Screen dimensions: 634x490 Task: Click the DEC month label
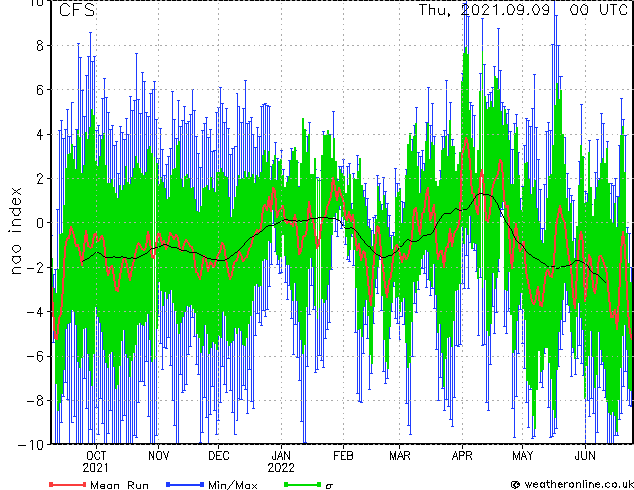219,456
